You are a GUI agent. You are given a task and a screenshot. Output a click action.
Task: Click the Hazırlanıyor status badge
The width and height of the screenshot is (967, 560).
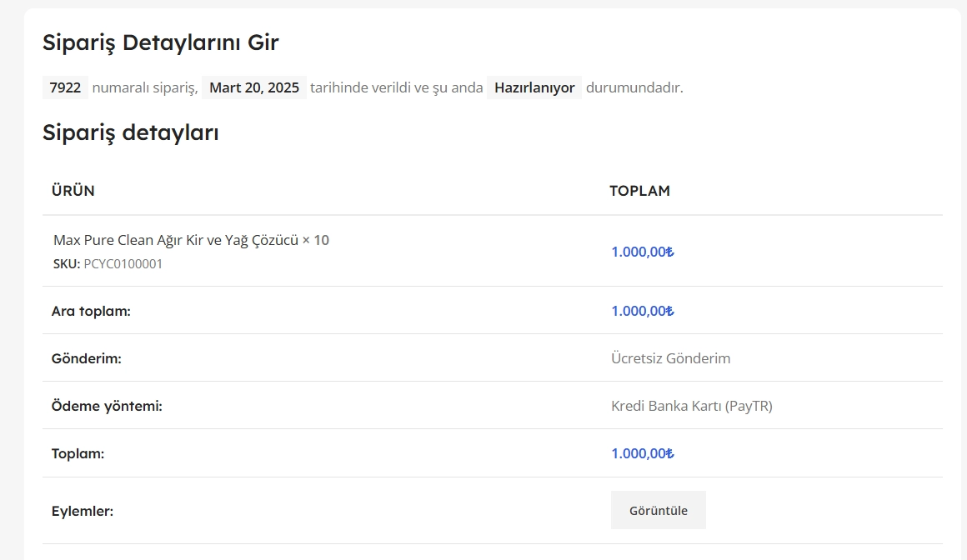[534, 87]
